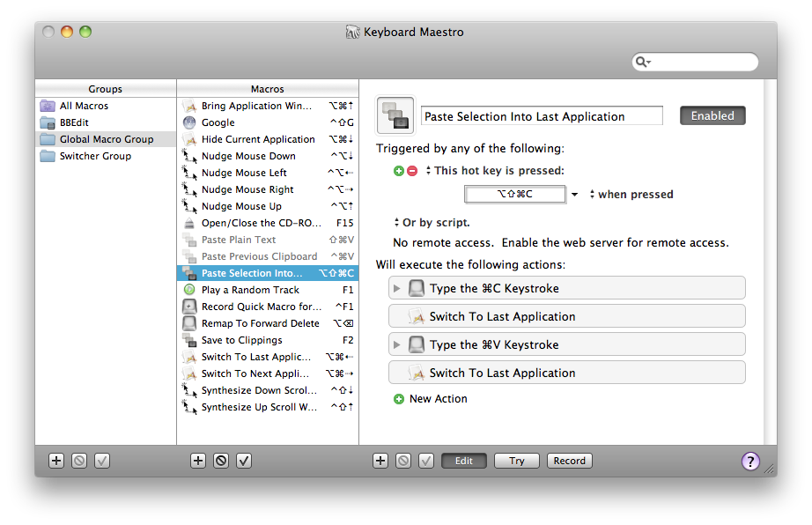Toggle group enabled checkmark under Groups
This screenshot has width=812, height=525.
102,461
